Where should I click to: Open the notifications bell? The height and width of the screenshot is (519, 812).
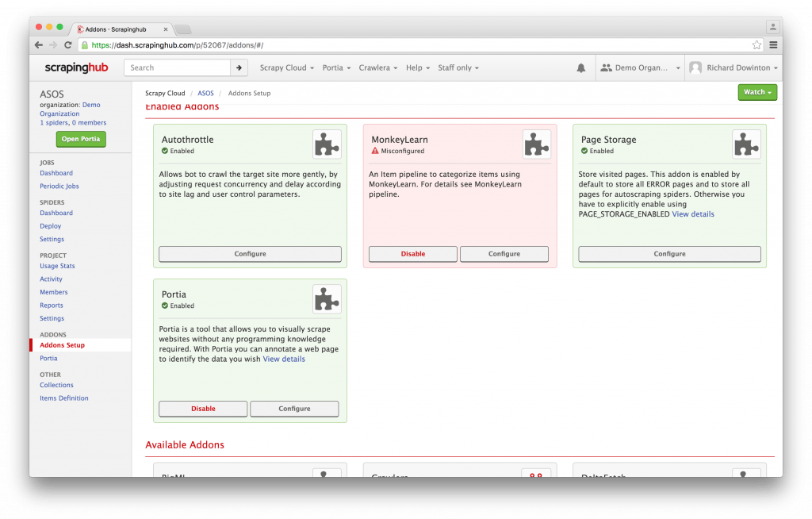(x=581, y=68)
